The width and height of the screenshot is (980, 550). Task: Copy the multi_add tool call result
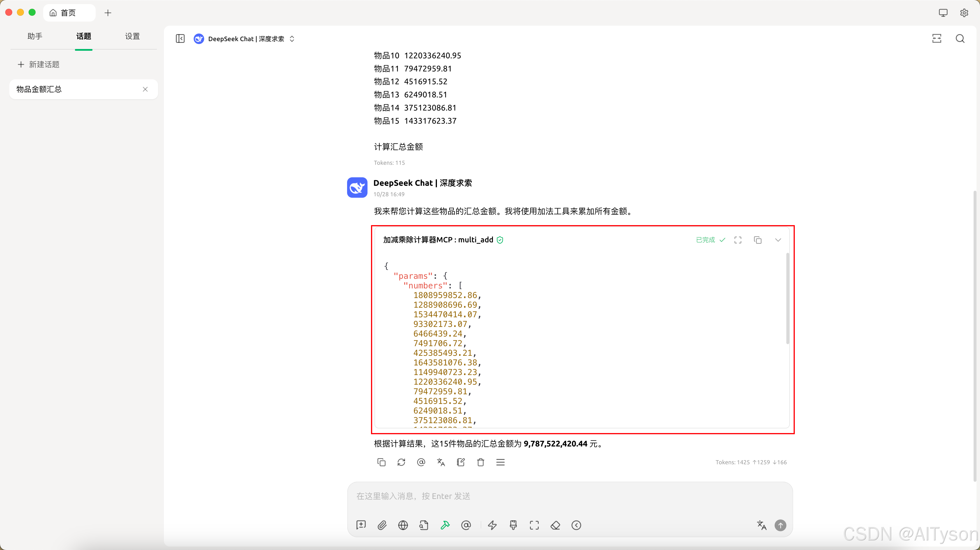point(757,240)
